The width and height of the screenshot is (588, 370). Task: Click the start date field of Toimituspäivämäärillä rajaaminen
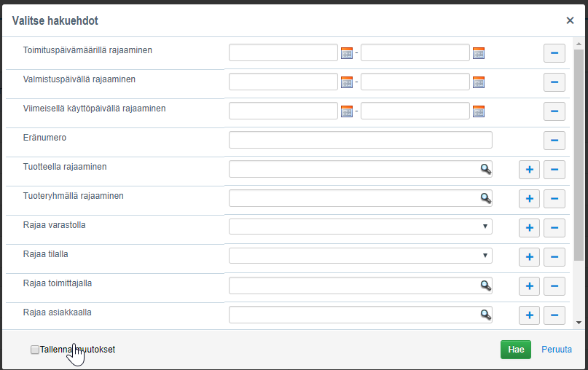tap(283, 52)
